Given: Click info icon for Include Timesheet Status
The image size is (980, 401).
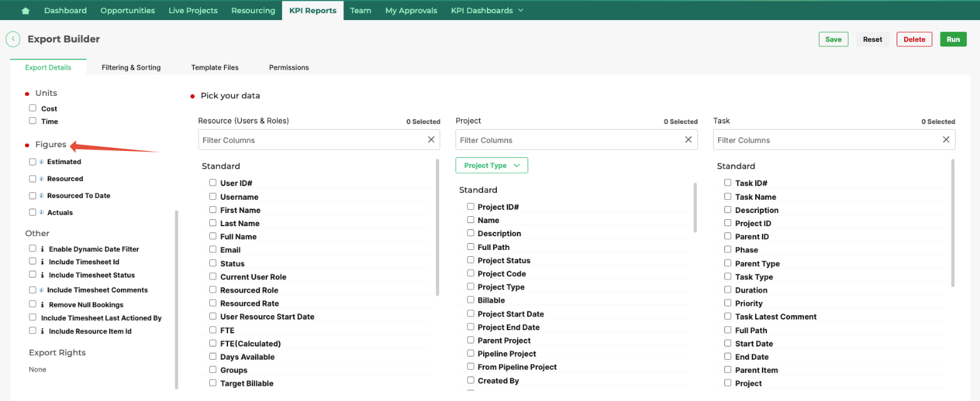Looking at the screenshot, I should coord(43,275).
